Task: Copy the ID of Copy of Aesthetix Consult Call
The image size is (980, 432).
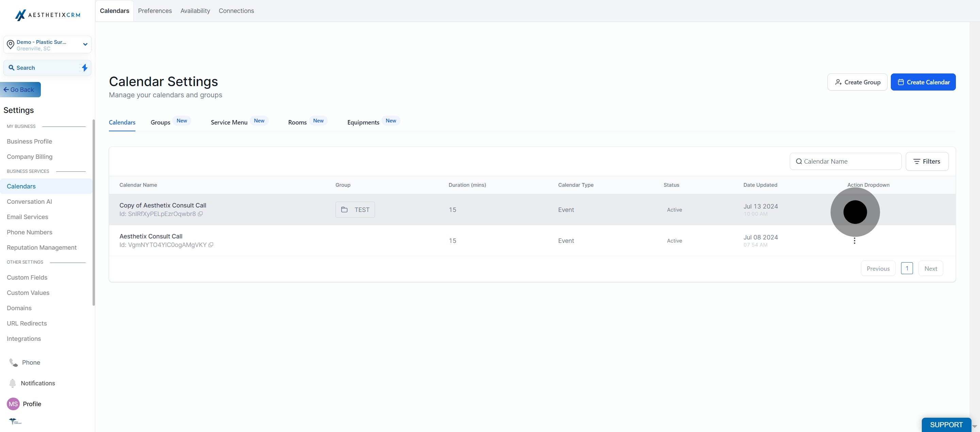Action: pos(200,214)
